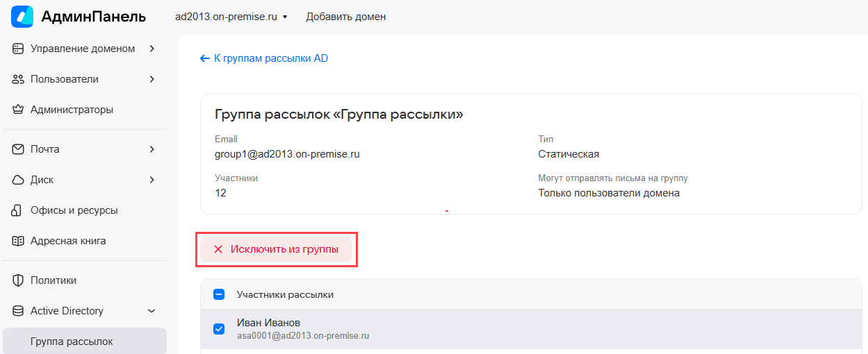Click the Офисы и ресурсы icon
The image size is (868, 354).
tap(19, 210)
